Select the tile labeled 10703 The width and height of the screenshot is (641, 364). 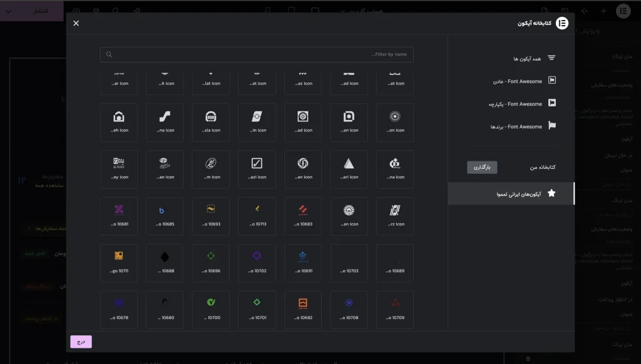tap(349, 263)
